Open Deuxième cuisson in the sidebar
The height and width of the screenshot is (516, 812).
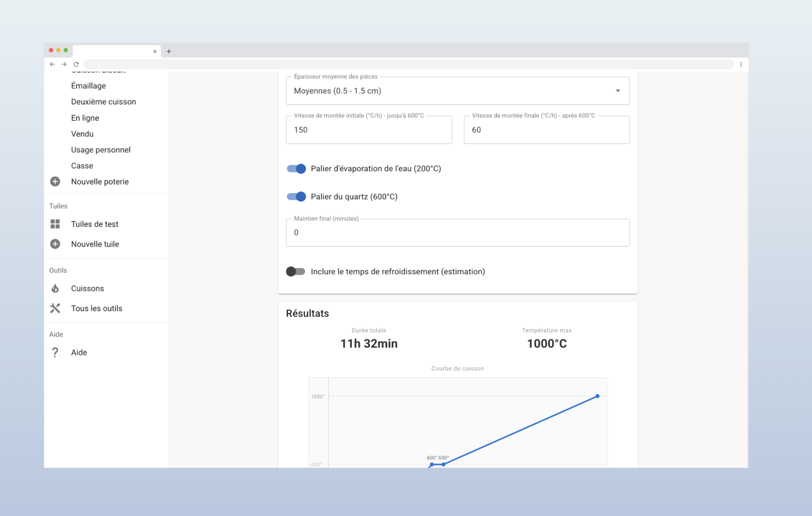104,102
